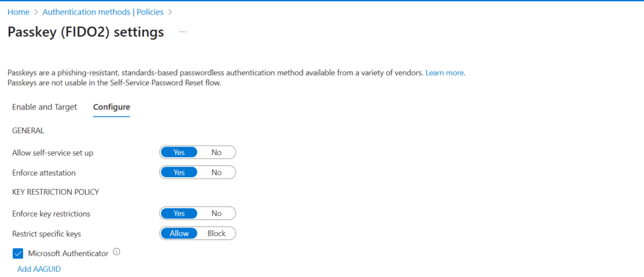The height and width of the screenshot is (277, 644).
Task: Open the Learn more link
Action: 445,73
